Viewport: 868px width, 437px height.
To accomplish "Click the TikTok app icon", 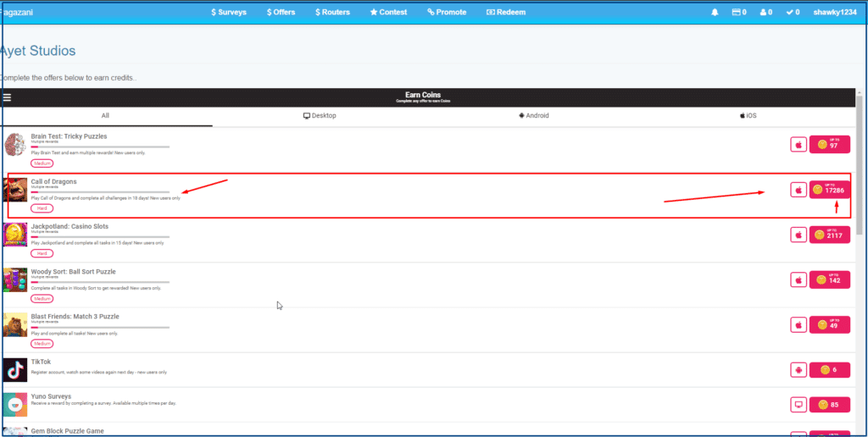I will click(15, 370).
